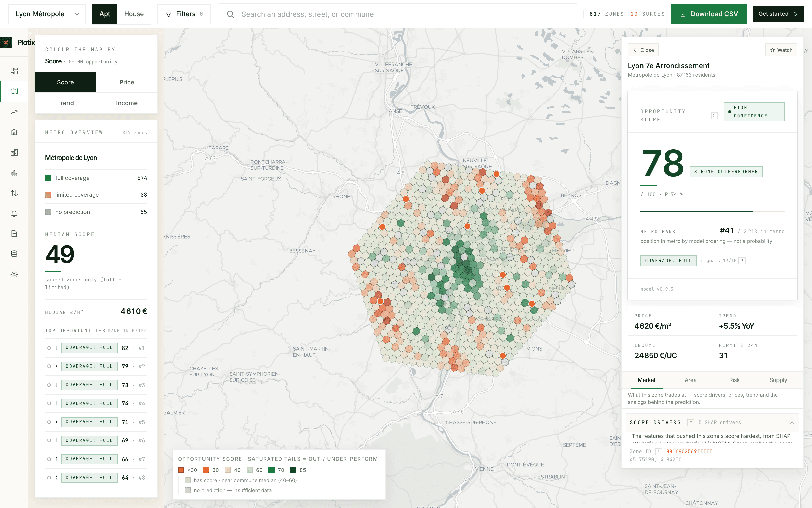Click the search magnifier icon
Viewport: 812px width, 508px height.
tap(230, 14)
